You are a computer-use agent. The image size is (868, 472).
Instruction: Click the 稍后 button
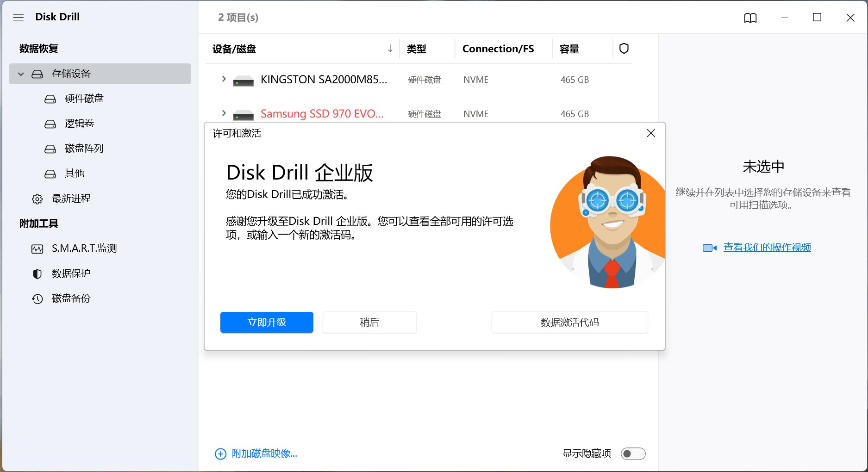(x=369, y=322)
